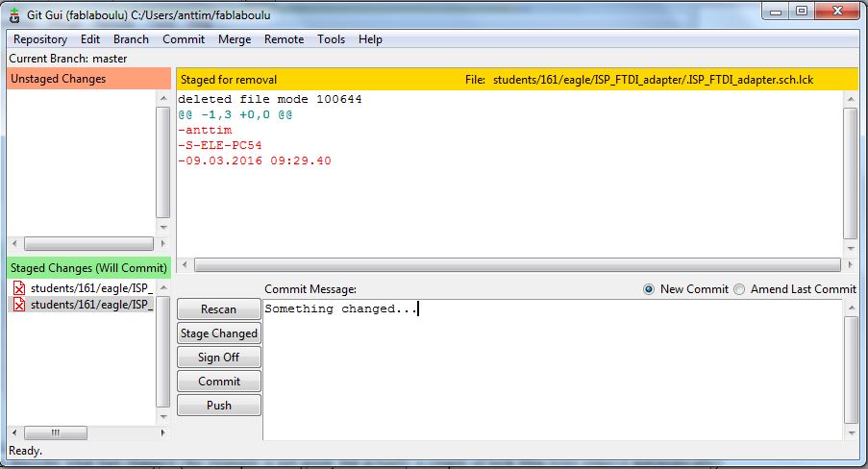
Task: Click 'deleted file mode 100644' line
Action: [269, 99]
